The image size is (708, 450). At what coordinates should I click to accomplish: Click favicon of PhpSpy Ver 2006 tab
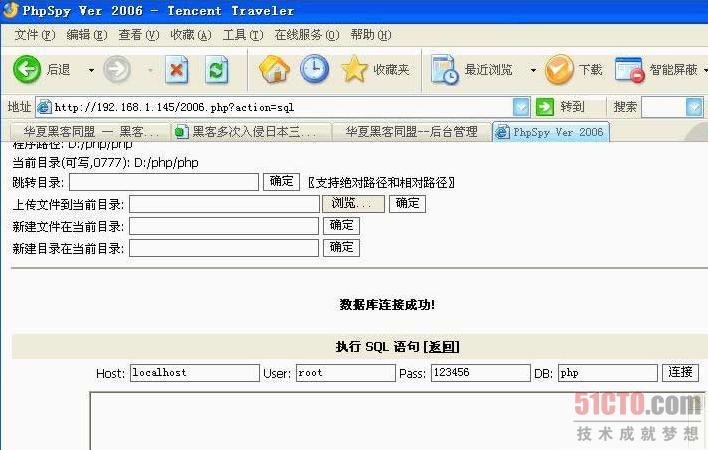click(x=502, y=132)
